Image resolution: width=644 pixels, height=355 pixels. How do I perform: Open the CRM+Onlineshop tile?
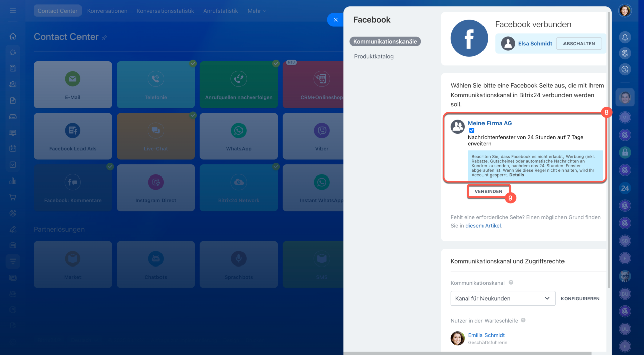313,84
